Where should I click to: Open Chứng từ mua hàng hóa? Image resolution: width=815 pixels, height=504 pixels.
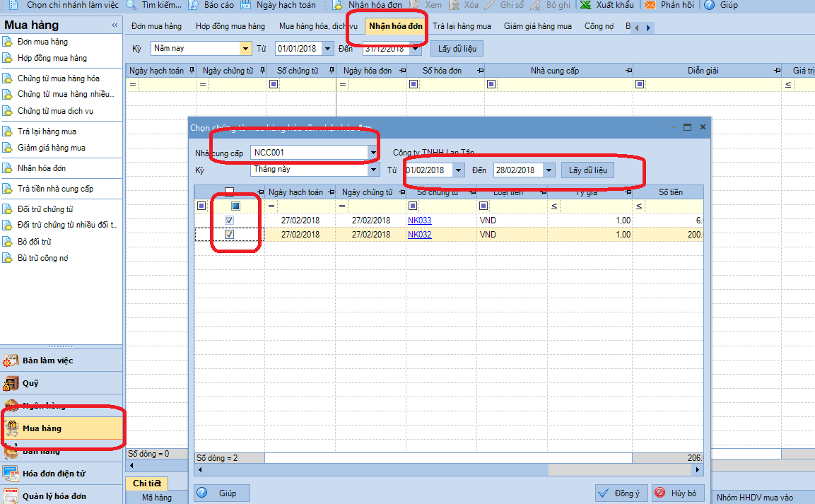pyautogui.click(x=58, y=78)
